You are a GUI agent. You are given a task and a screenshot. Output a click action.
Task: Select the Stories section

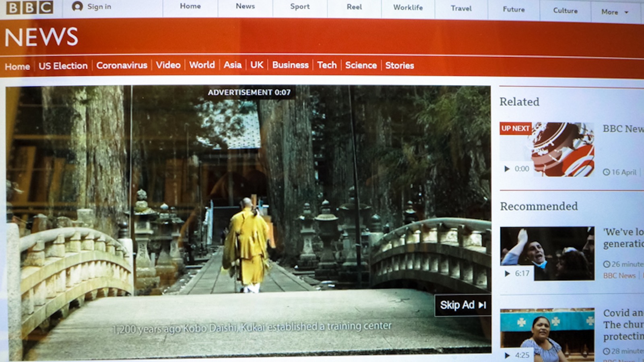pos(400,65)
